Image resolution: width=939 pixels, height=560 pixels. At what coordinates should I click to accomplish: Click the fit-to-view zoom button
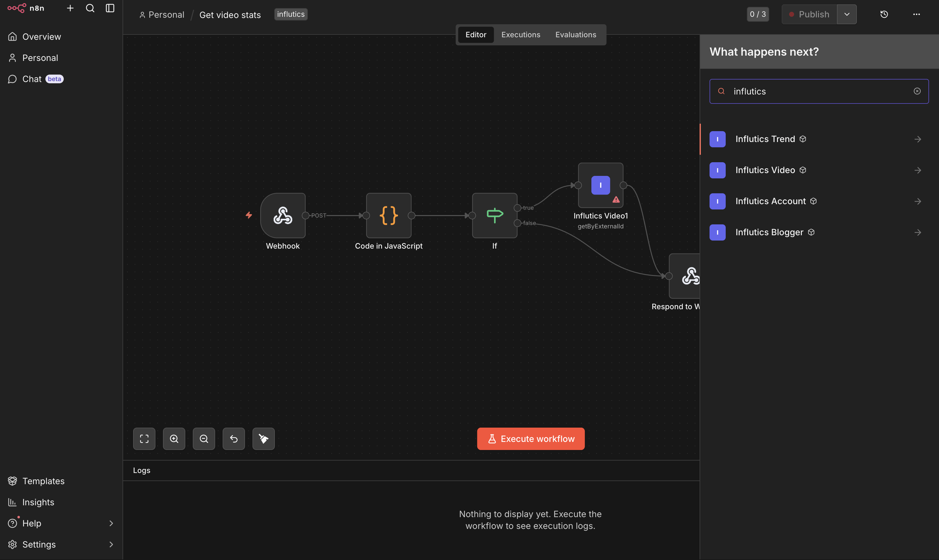tap(144, 438)
